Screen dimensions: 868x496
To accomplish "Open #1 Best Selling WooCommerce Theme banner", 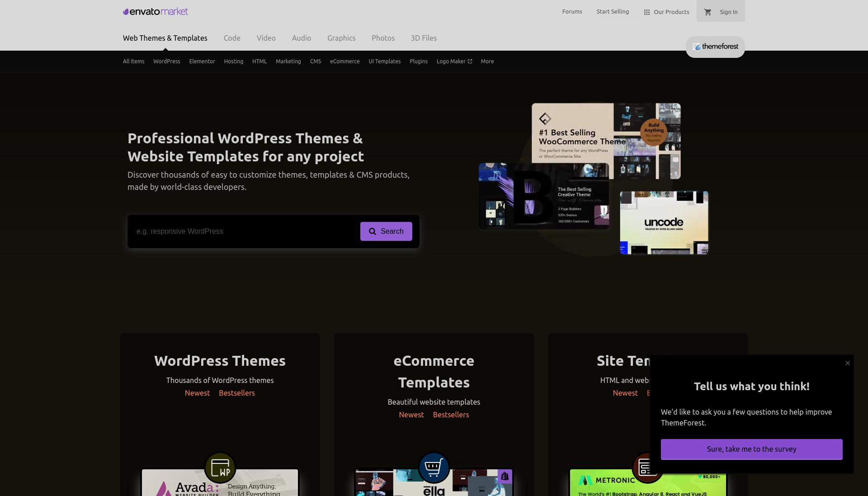I will [606, 141].
